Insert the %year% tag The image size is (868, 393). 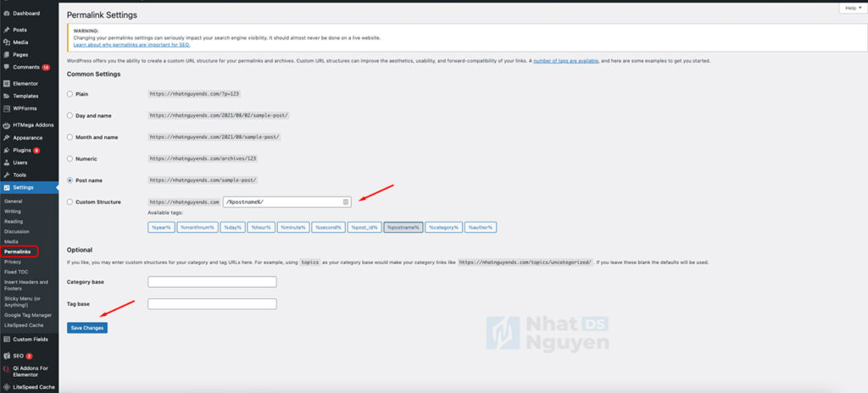[162, 228]
